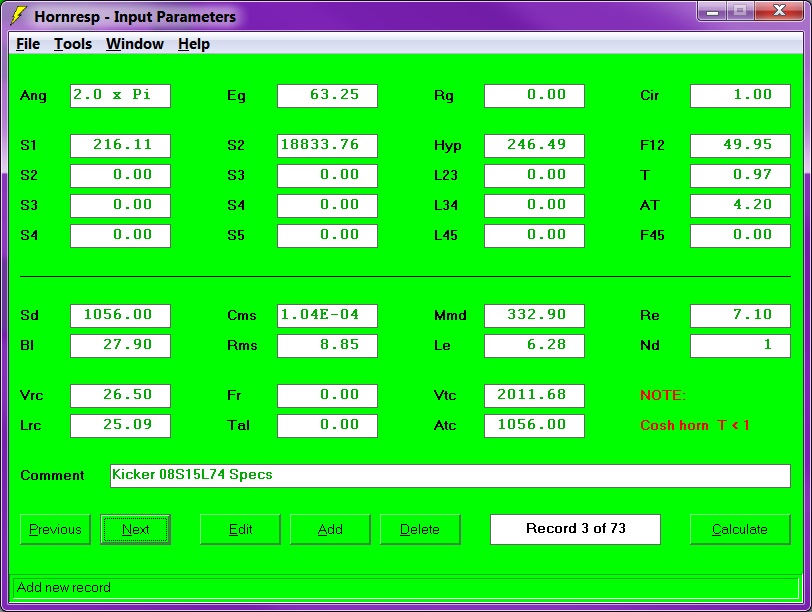Click the L45 input field

point(534,236)
